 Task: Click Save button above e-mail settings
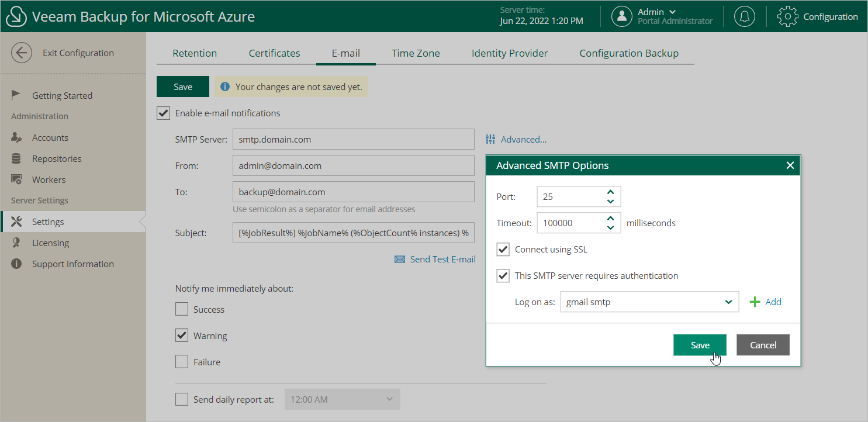[183, 87]
